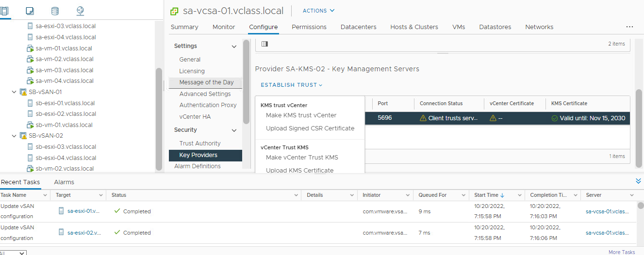Switch to the Datacenters tab
Viewport: 644px width, 255px height.
click(x=359, y=27)
